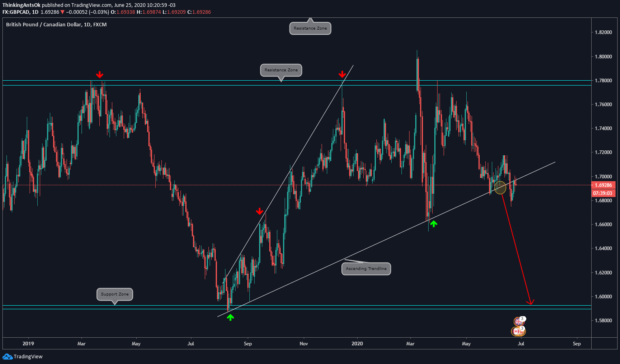
Task: Click the current price tag 1.69286
Action: (604, 185)
